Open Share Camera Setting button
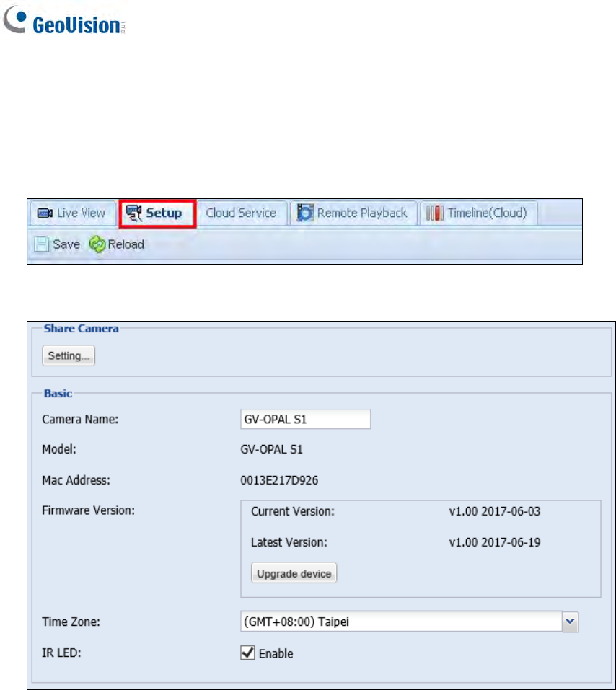Viewport: 616px width, 690px height. (x=69, y=355)
